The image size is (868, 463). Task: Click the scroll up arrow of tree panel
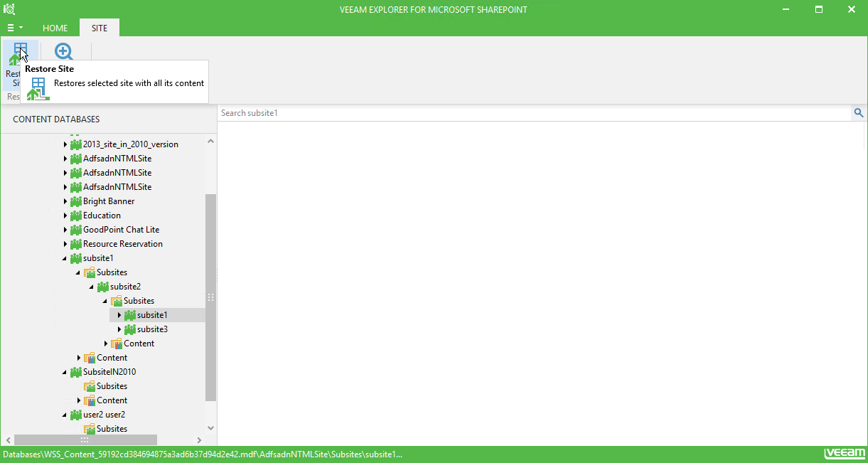[210, 141]
